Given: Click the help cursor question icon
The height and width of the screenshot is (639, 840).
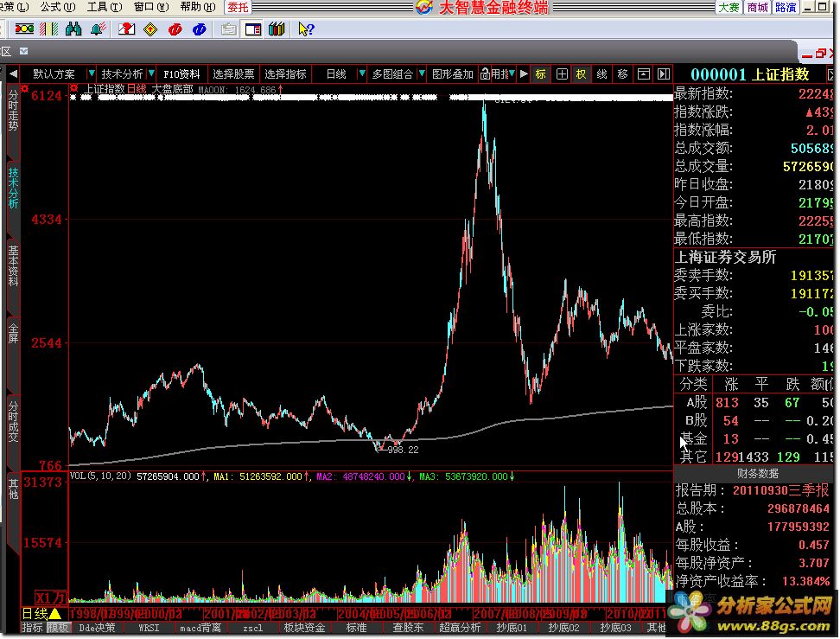Looking at the screenshot, I should [x=306, y=29].
